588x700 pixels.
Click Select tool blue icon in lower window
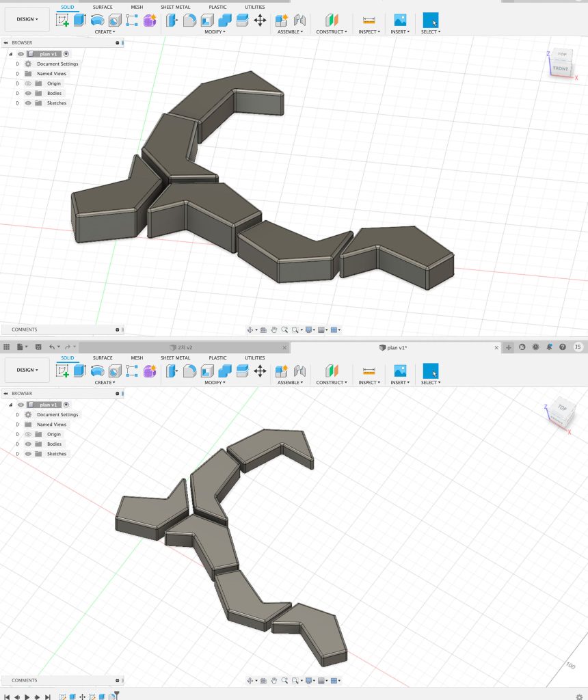pos(430,371)
